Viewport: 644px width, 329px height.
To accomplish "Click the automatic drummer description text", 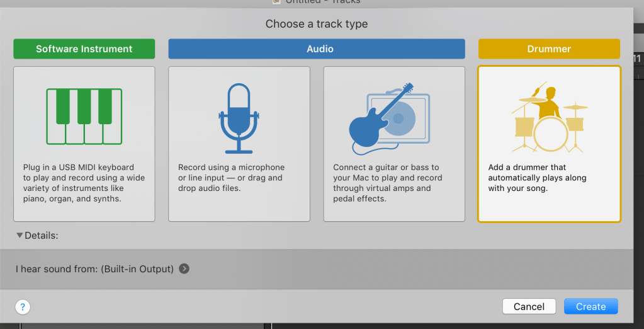I will click(537, 178).
